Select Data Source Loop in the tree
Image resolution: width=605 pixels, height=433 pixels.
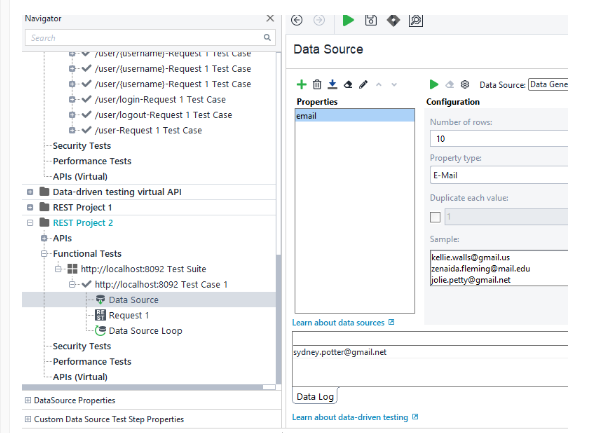[145, 330]
